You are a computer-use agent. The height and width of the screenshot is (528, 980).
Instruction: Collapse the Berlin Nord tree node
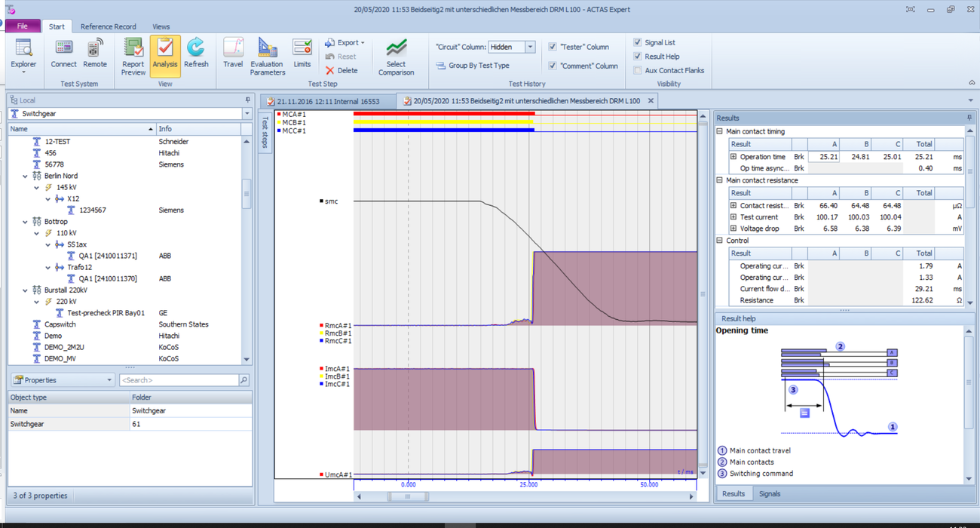[x=26, y=176]
